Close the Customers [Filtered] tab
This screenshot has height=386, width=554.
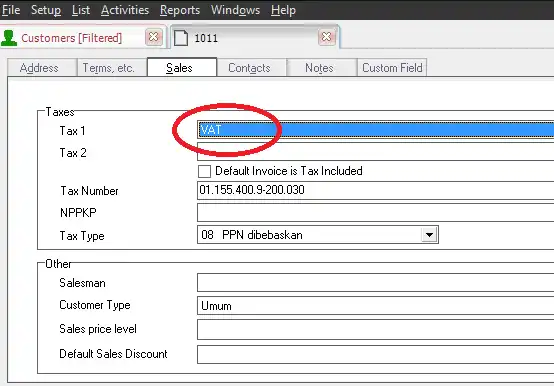(x=153, y=37)
